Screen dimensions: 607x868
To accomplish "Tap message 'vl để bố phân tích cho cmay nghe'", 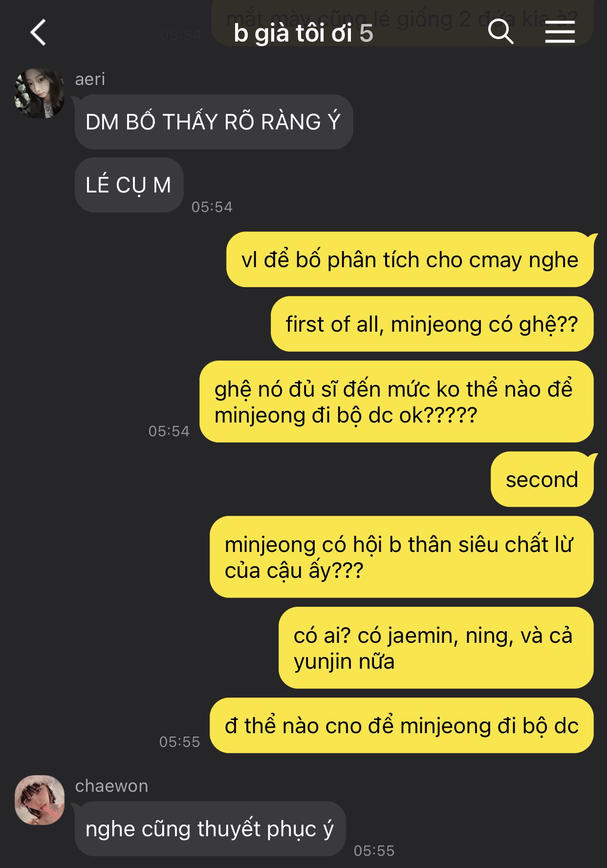I will [x=410, y=259].
